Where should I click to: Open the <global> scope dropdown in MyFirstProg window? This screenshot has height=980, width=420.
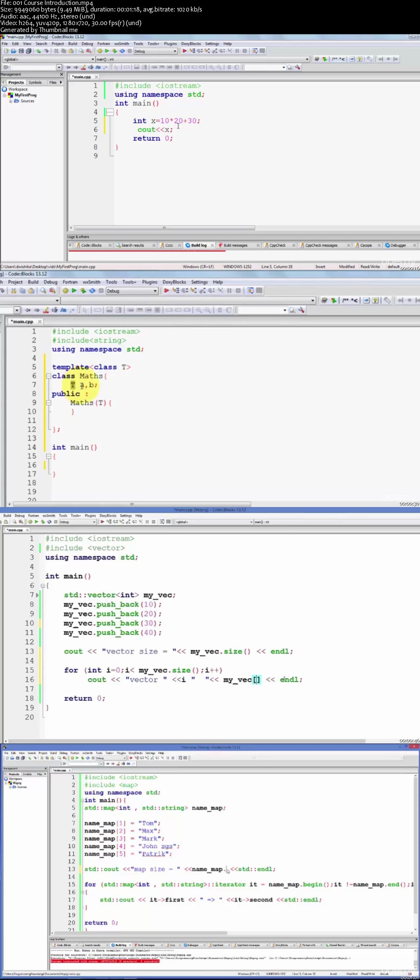click(92, 59)
